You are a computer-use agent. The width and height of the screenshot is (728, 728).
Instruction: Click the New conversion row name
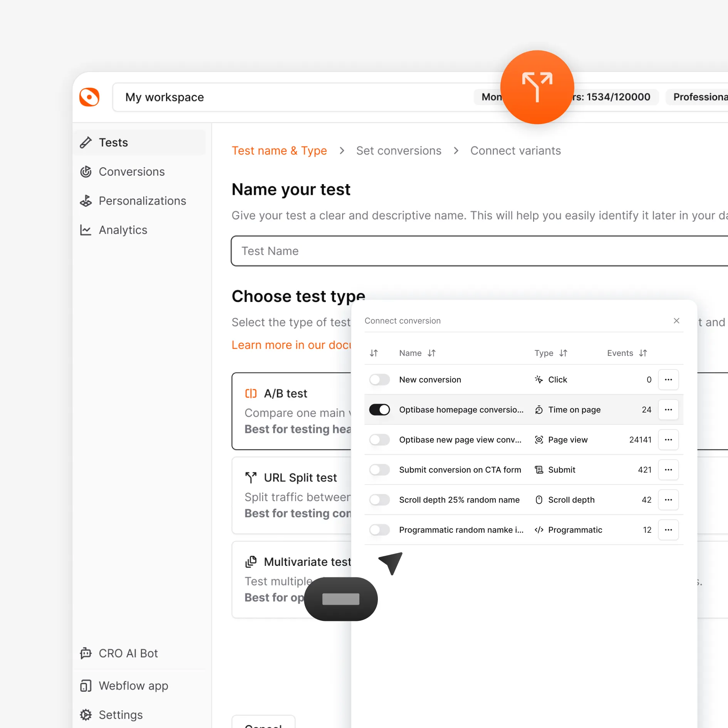pos(430,379)
